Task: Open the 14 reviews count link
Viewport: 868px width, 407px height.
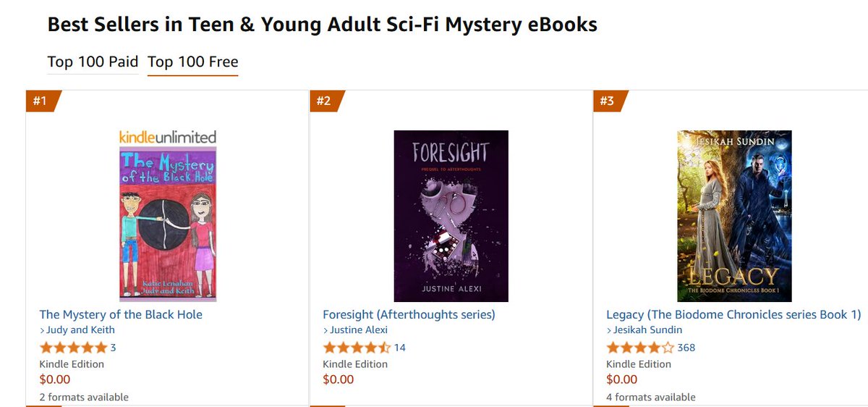Action: pos(399,348)
